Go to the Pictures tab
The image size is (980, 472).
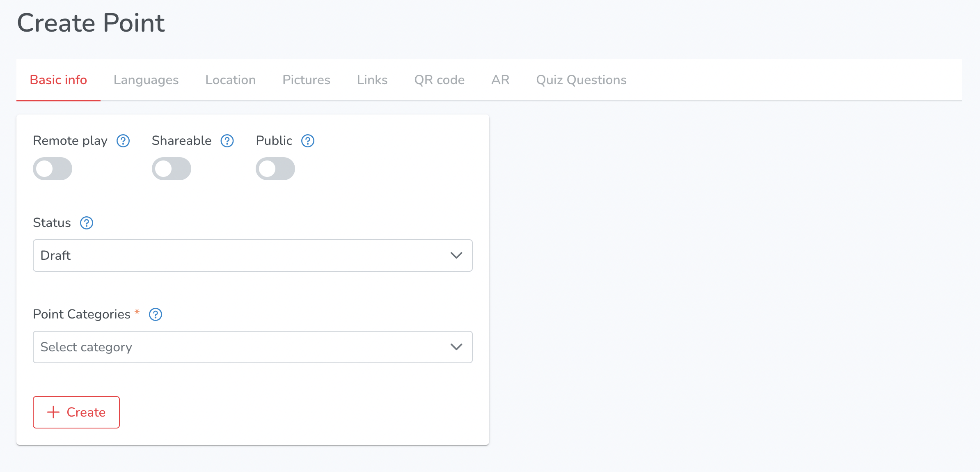(x=307, y=80)
